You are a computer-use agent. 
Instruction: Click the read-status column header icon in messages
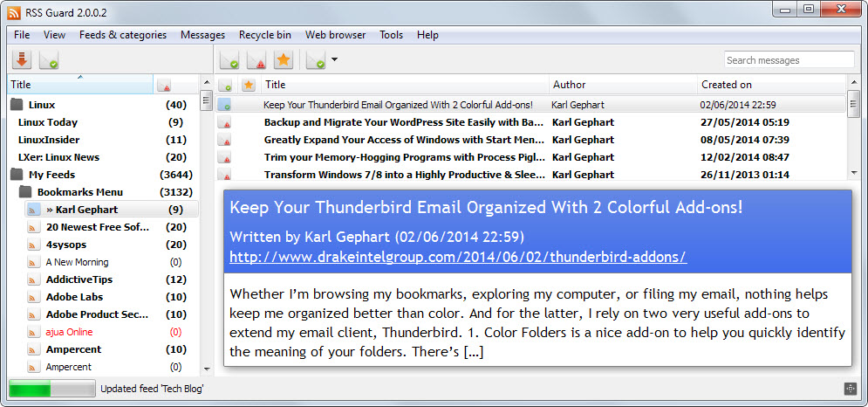click(225, 85)
